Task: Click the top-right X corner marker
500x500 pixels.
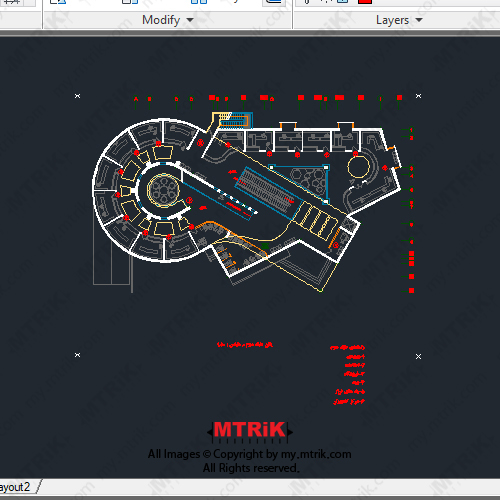Action: pos(419,96)
